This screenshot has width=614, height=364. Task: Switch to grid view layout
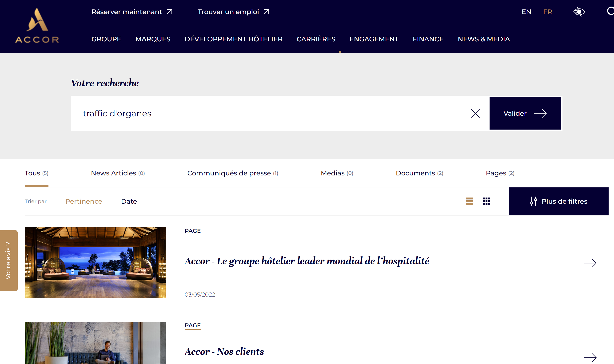[x=486, y=201]
